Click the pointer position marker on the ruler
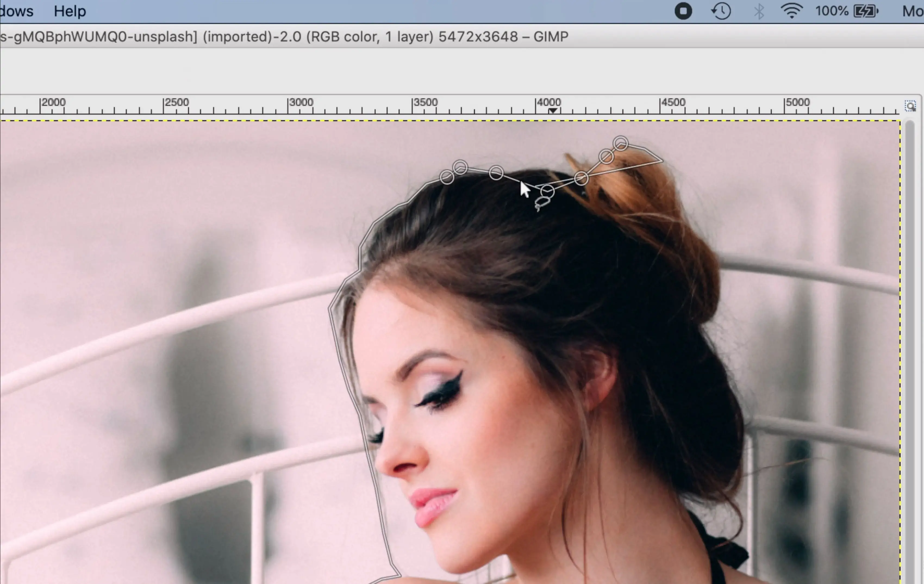924x584 pixels. point(552,110)
